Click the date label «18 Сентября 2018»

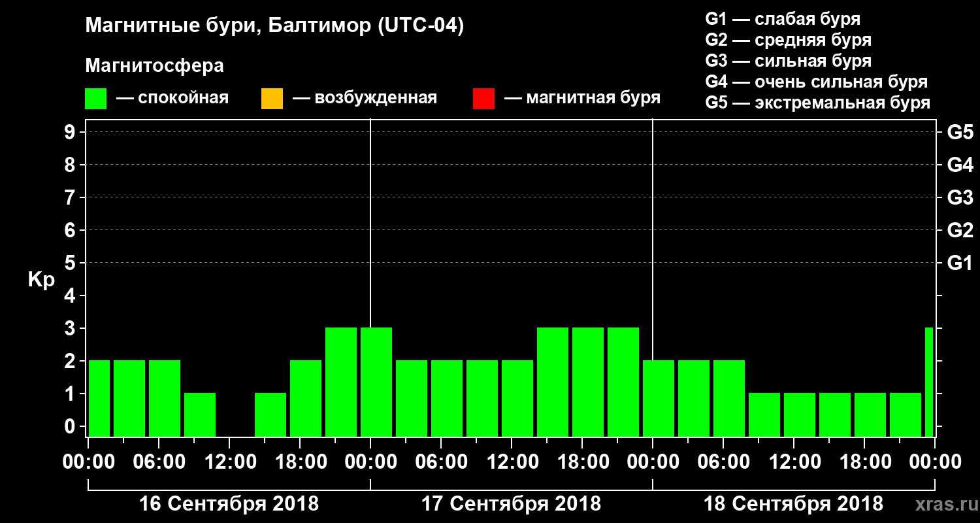[x=793, y=504]
